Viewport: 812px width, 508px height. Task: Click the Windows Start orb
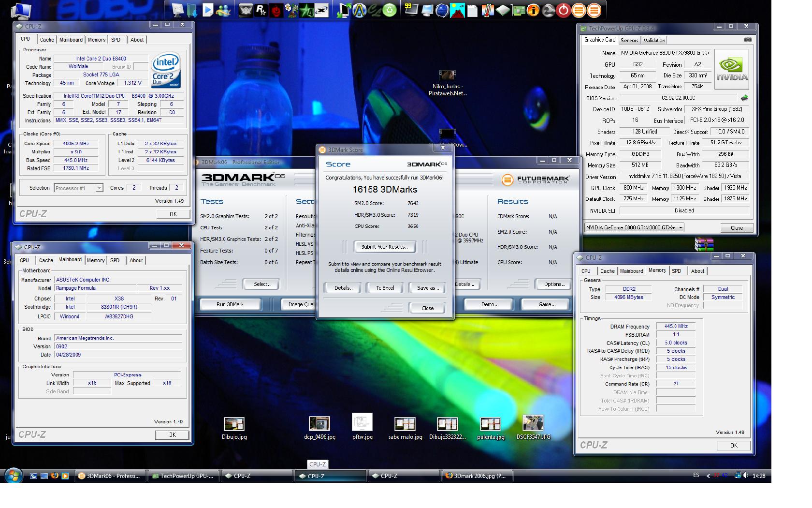click(x=13, y=475)
